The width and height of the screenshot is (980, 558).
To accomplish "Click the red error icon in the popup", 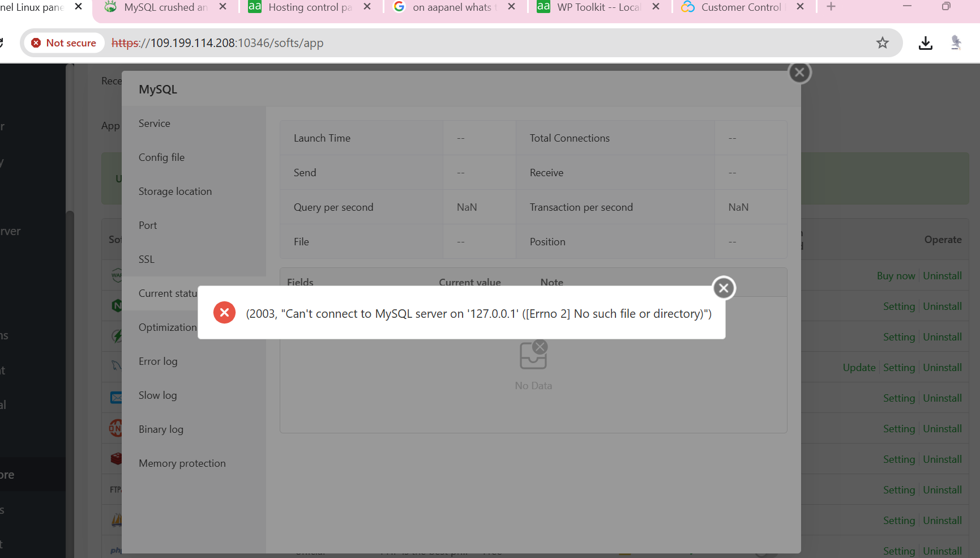I will pos(224,313).
